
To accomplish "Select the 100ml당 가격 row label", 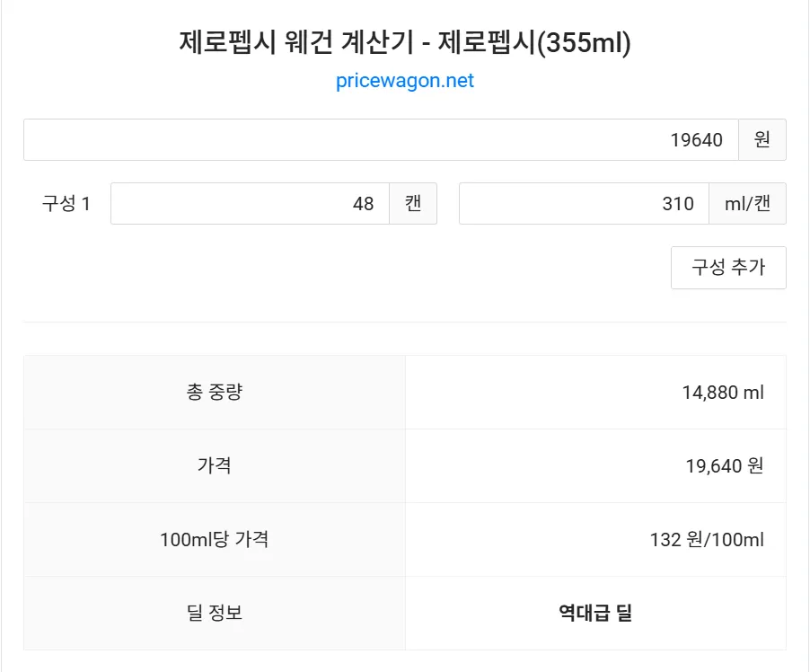I will click(215, 539).
